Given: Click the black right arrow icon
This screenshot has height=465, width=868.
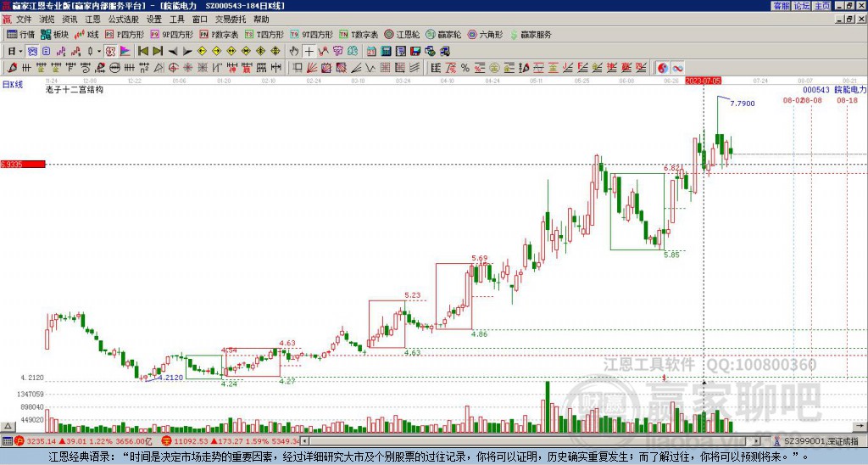Looking at the screenshot, I should point(187,52).
